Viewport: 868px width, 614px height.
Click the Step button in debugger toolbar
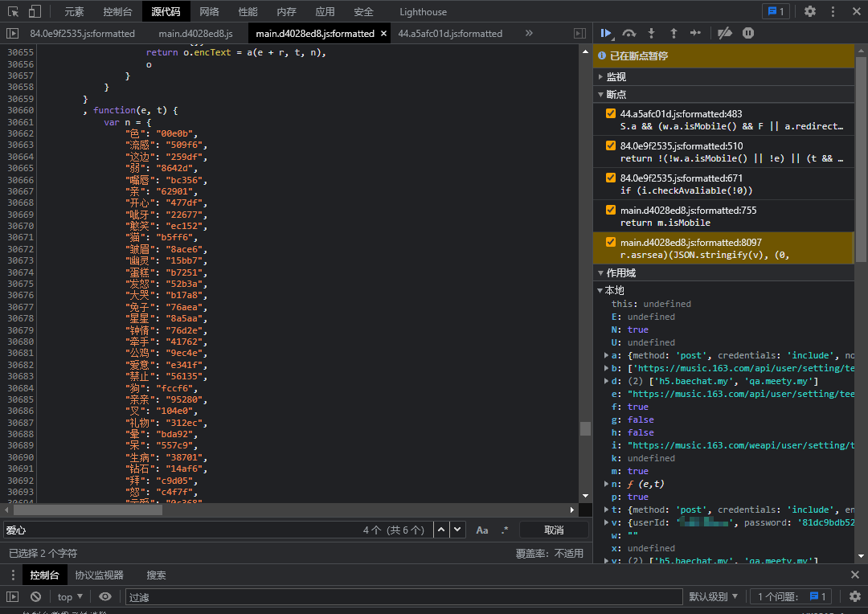coord(696,33)
